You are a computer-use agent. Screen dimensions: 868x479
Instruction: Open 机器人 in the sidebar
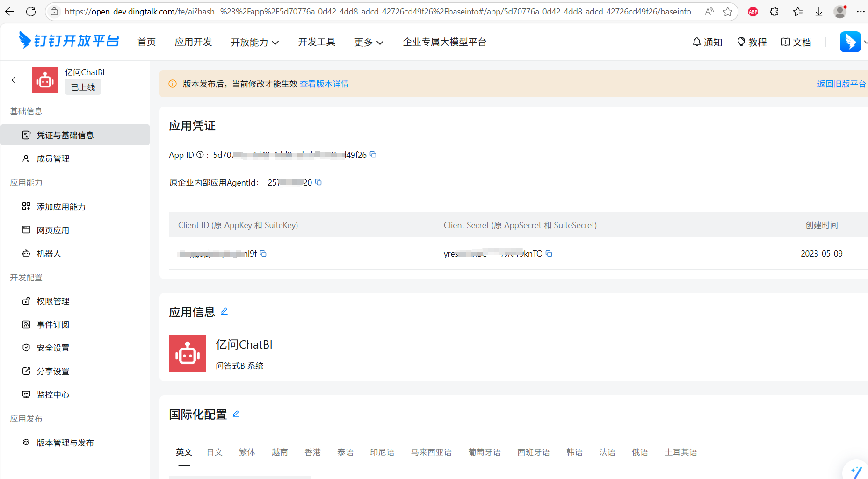click(49, 253)
